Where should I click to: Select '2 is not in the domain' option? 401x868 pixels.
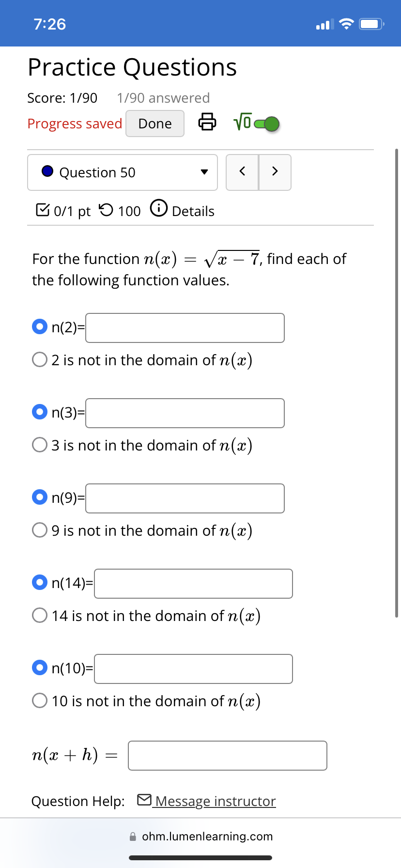pyautogui.click(x=39, y=359)
